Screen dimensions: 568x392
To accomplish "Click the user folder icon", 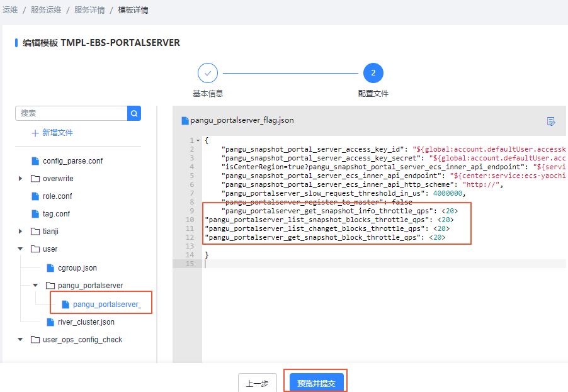I will click(x=33, y=249).
